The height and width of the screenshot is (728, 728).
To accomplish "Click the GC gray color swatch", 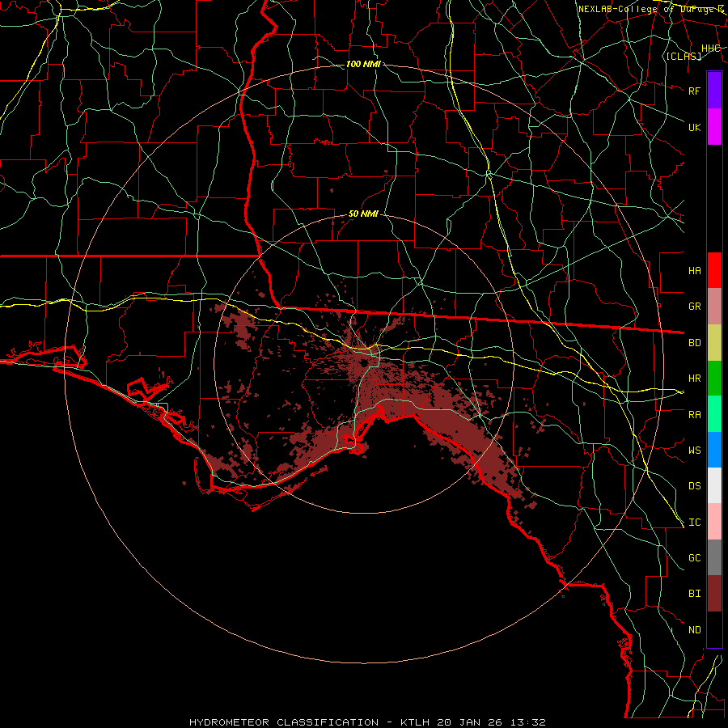I will point(714,557).
